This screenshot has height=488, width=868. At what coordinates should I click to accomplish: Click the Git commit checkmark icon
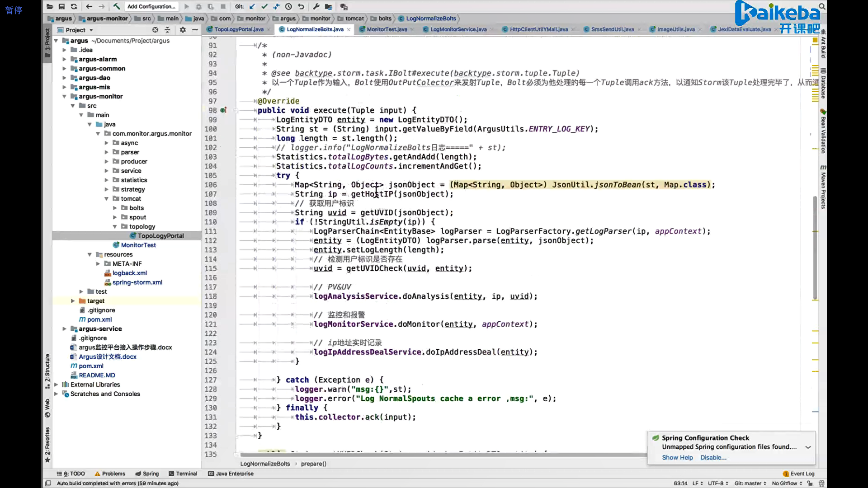click(264, 6)
